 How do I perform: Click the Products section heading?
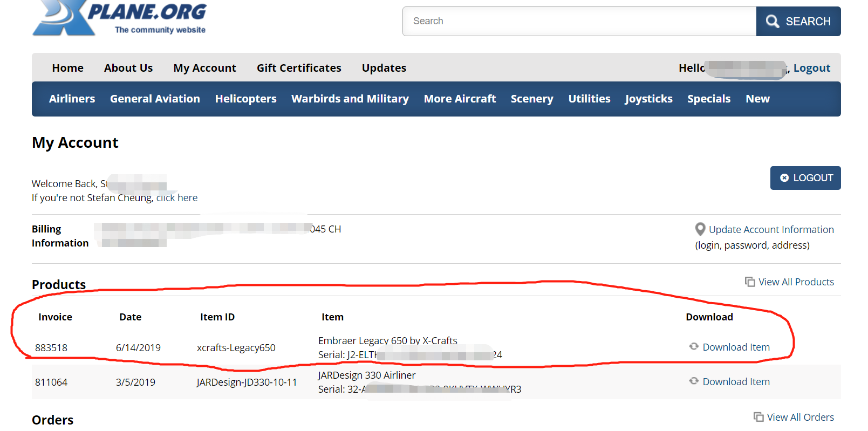pos(59,284)
